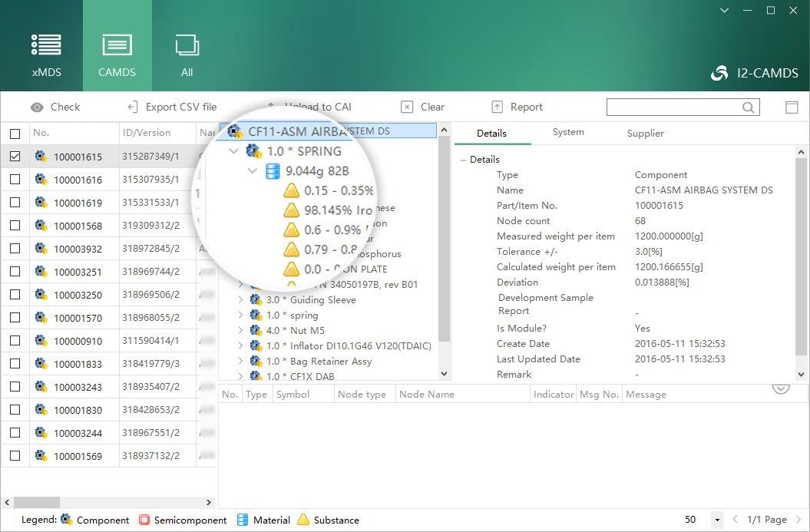The image size is (810, 532).
Task: Click component icon of row 100003244
Action: (41, 433)
